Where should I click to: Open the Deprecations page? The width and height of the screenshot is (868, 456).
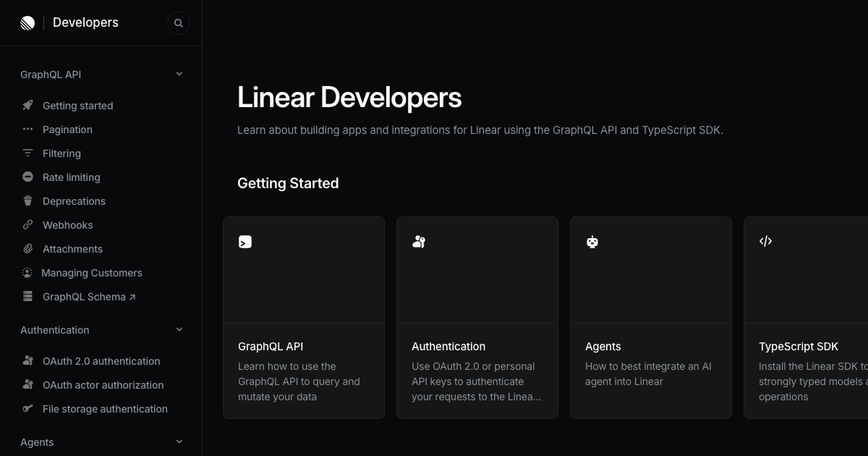[x=74, y=200]
